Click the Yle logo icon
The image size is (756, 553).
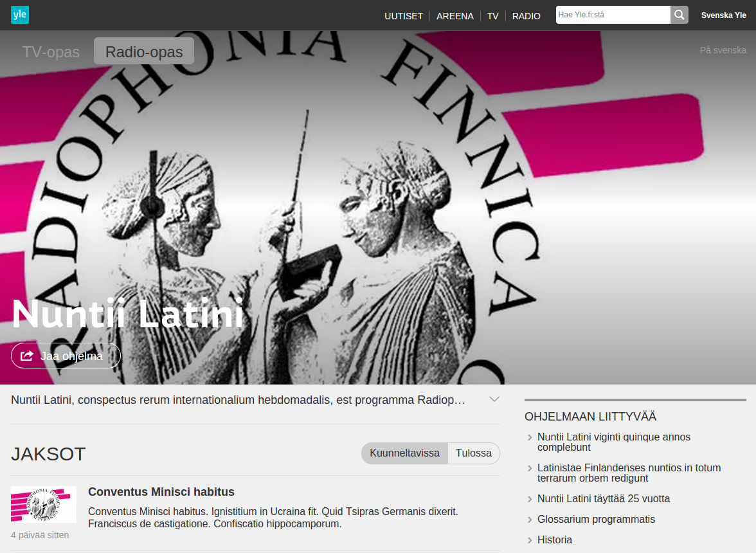20,14
